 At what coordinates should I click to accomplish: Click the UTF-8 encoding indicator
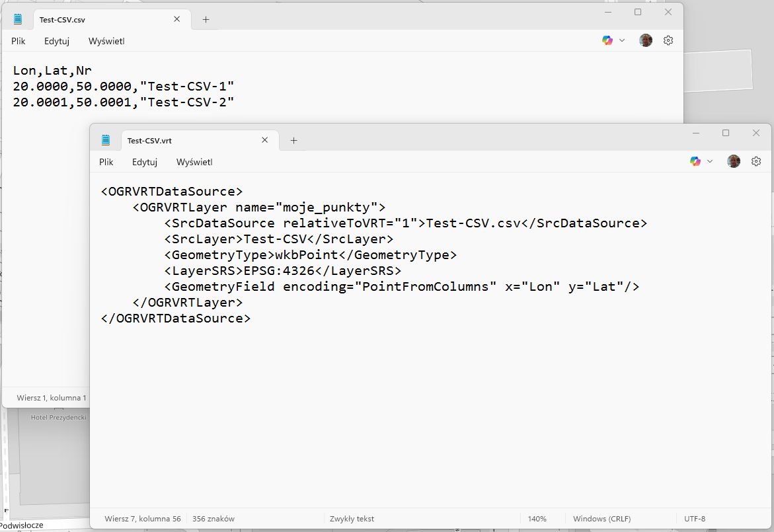[695, 519]
